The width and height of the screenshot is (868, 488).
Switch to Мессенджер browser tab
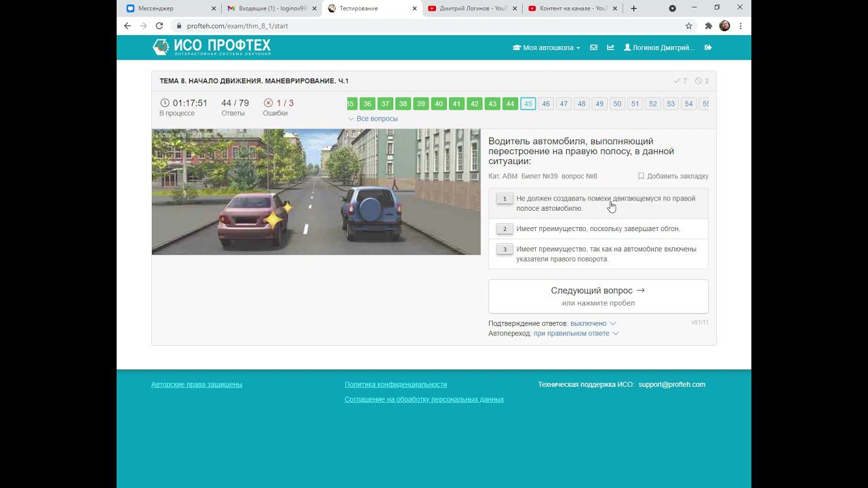[x=167, y=8]
